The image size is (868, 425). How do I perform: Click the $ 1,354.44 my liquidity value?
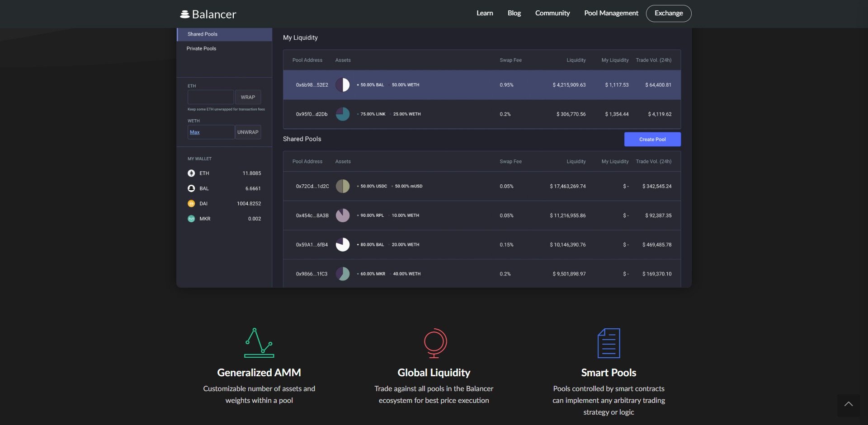point(617,114)
